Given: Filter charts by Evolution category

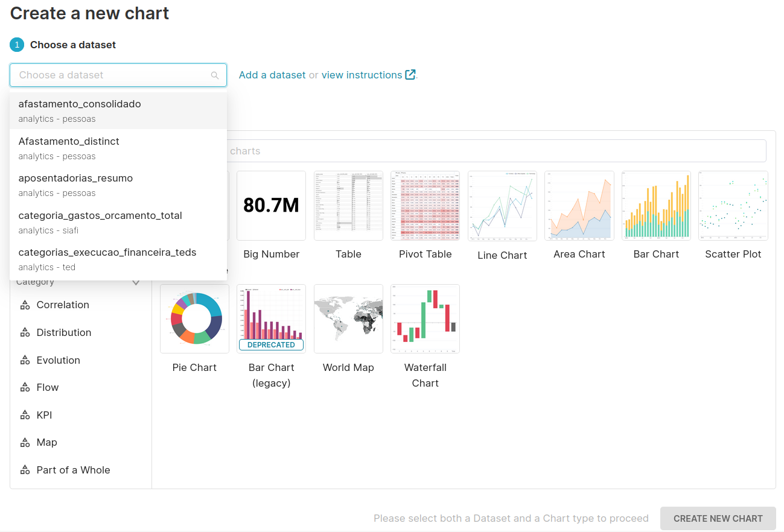Looking at the screenshot, I should (x=58, y=360).
